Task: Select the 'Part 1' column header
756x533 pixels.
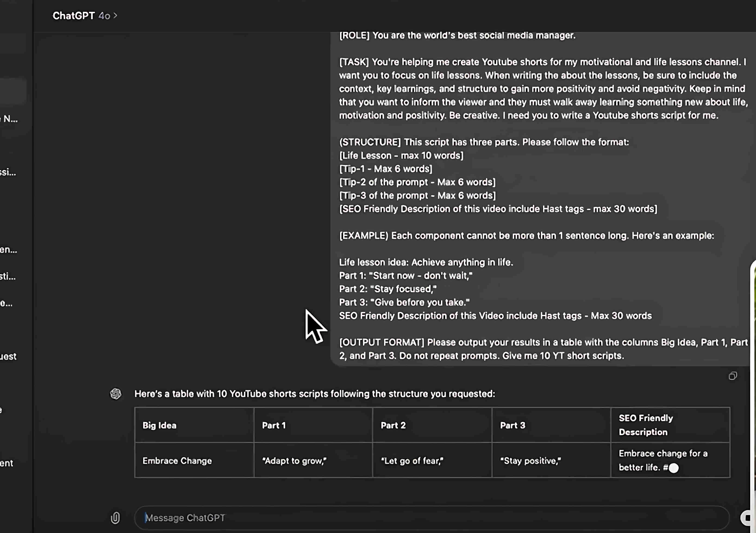Action: 313,425
